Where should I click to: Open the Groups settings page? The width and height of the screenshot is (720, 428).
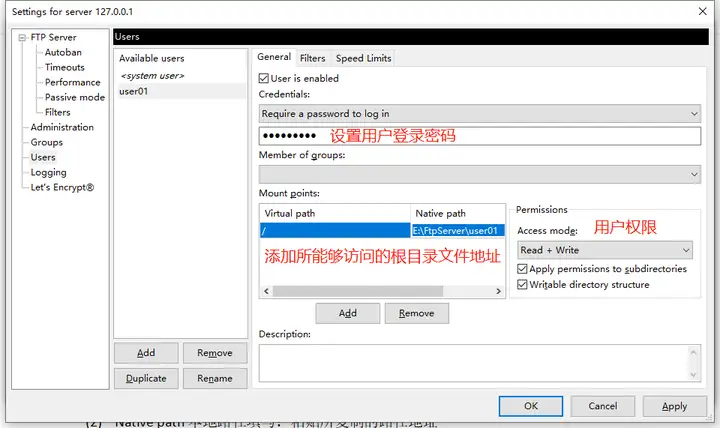pyautogui.click(x=46, y=142)
